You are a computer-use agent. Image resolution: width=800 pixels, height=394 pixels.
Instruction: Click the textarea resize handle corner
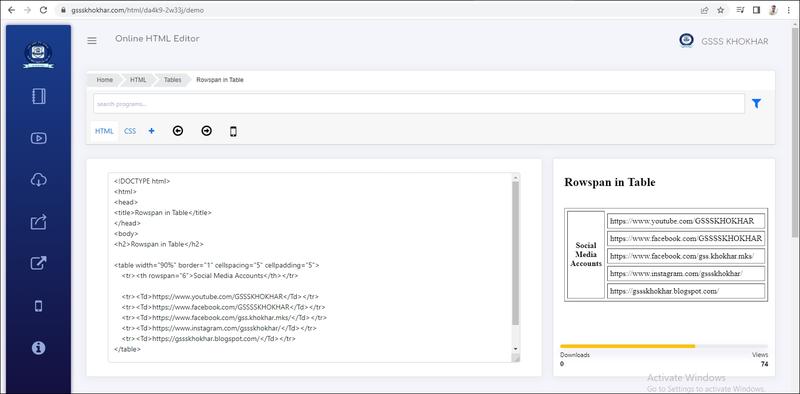[516, 358]
